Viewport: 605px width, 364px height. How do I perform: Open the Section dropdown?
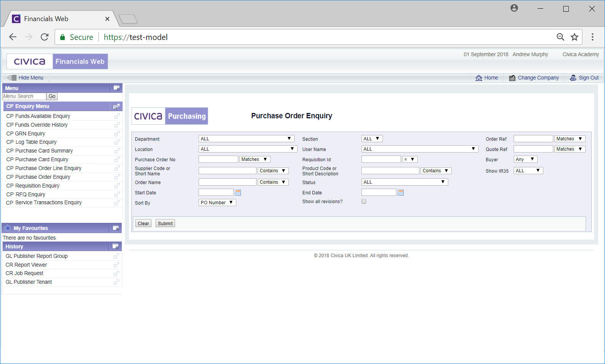point(372,139)
